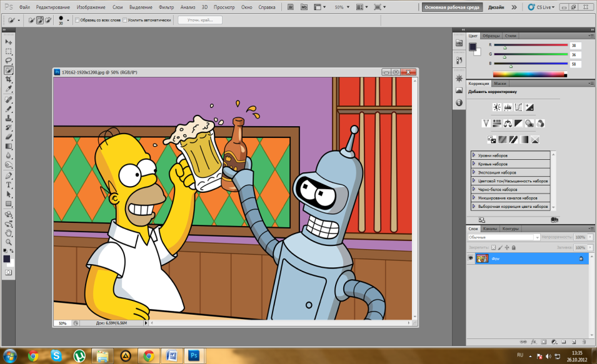The width and height of the screenshot is (597, 364).
Task: Click the Skype taskbar icon
Action: click(x=56, y=356)
